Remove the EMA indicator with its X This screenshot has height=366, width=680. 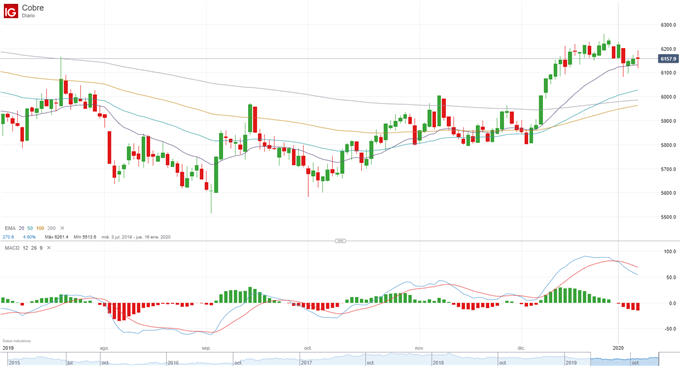(62, 228)
